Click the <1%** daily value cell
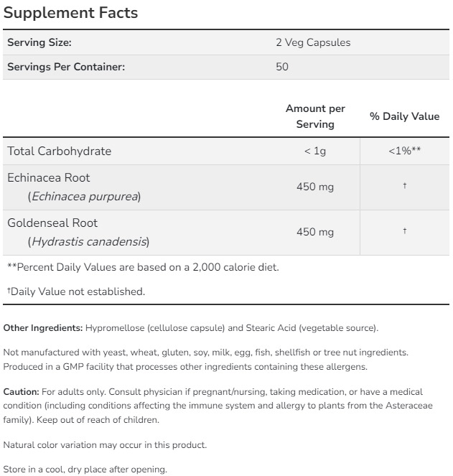The image size is (453, 476). pos(404,151)
